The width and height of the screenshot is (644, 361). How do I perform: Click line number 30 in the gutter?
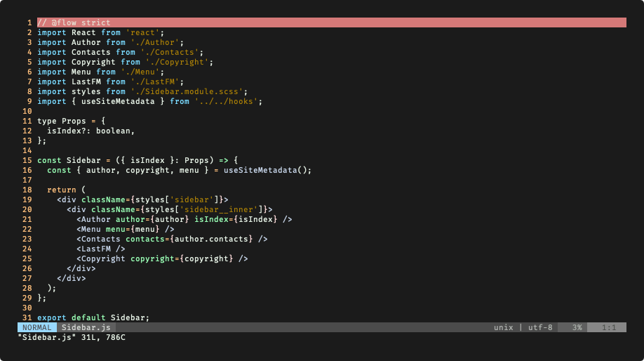(x=27, y=308)
